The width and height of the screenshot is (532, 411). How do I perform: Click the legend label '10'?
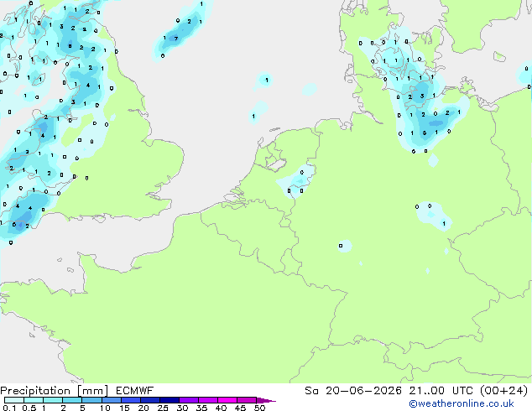click(x=105, y=408)
